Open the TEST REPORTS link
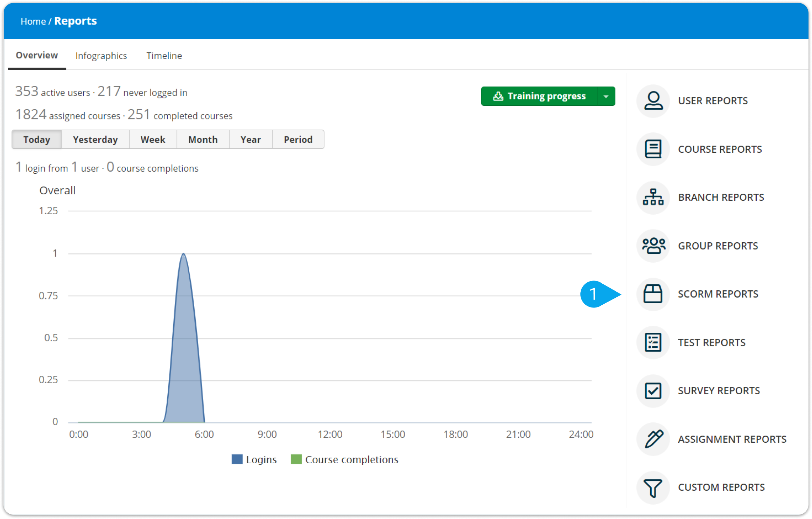Viewport: 812px width, 519px height. coord(712,342)
